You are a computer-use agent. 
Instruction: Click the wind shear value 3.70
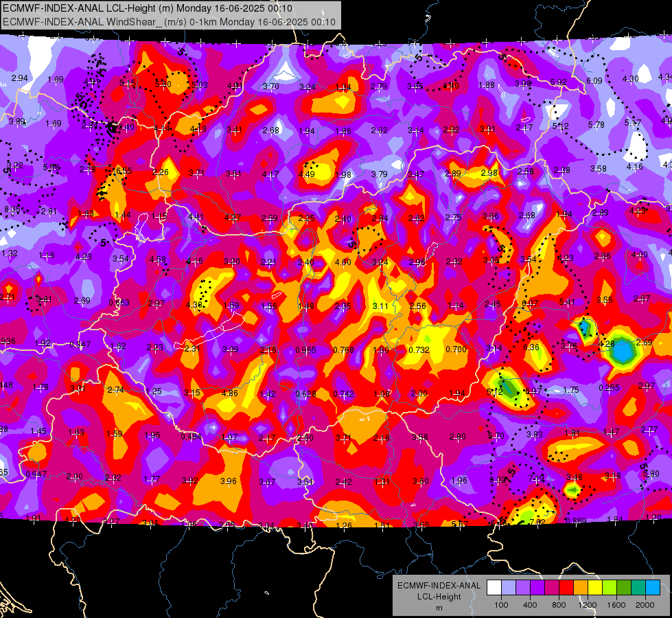[x=271, y=87]
